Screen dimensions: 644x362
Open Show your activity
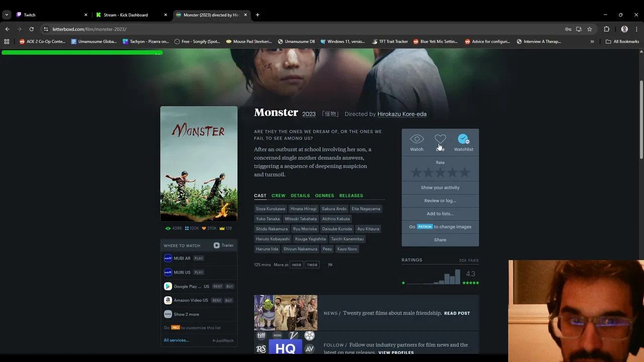[x=440, y=188]
